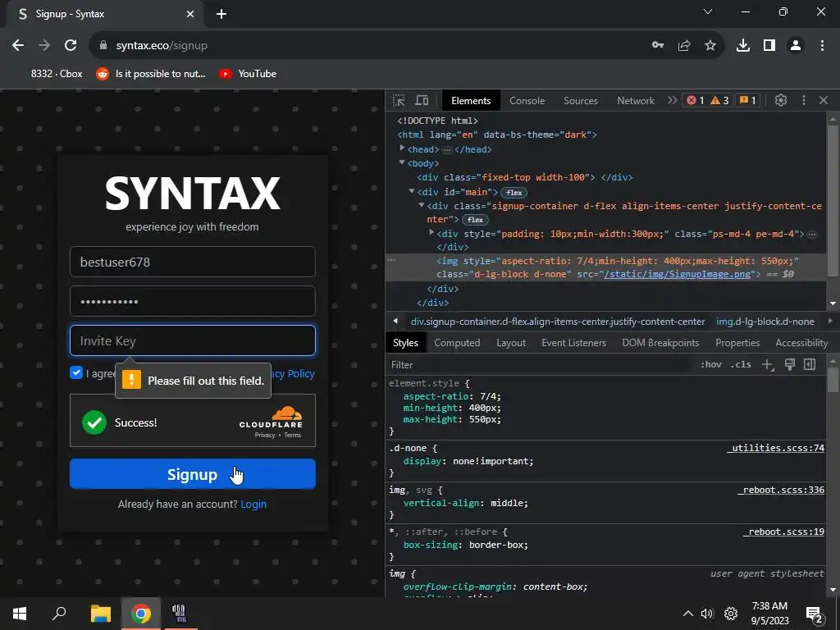Click the errors count badge

696,100
